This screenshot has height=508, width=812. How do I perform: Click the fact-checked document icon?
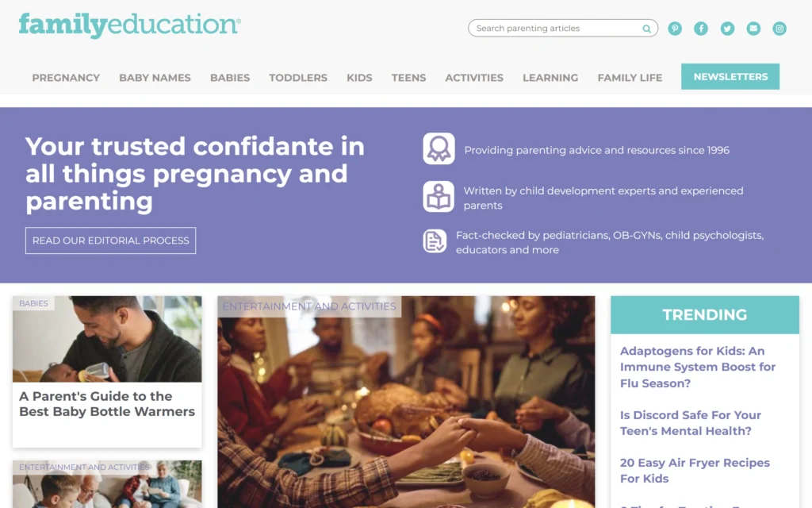click(x=435, y=241)
